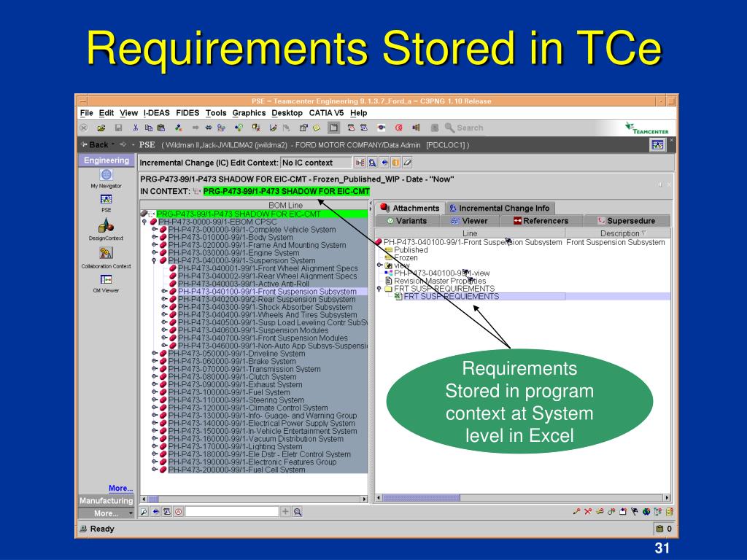Expand the Complete Vehicle System node

(155, 230)
